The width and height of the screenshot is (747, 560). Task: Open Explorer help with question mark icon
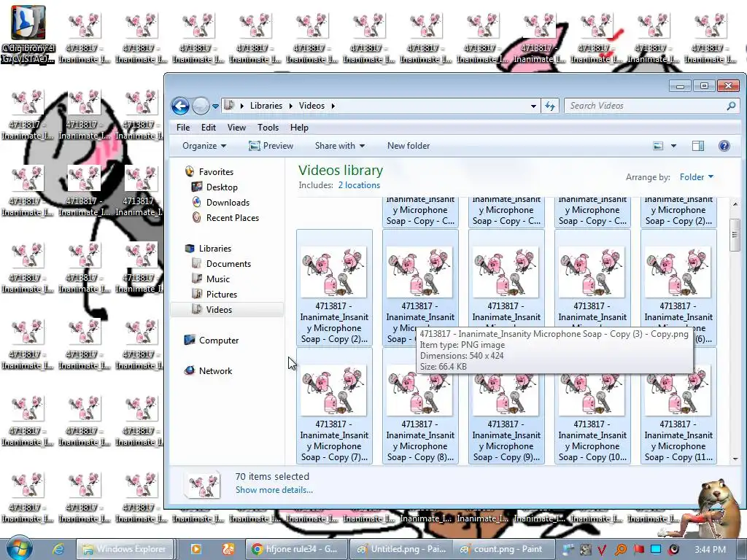tap(724, 146)
